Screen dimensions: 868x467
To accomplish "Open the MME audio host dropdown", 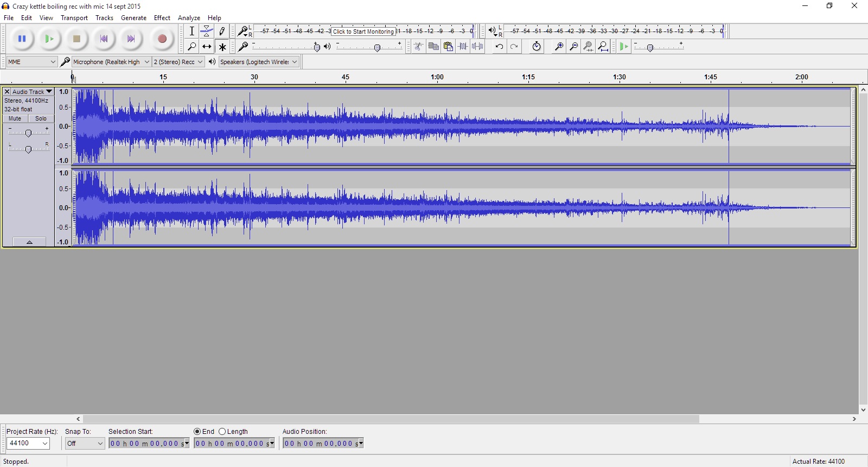I will point(31,62).
